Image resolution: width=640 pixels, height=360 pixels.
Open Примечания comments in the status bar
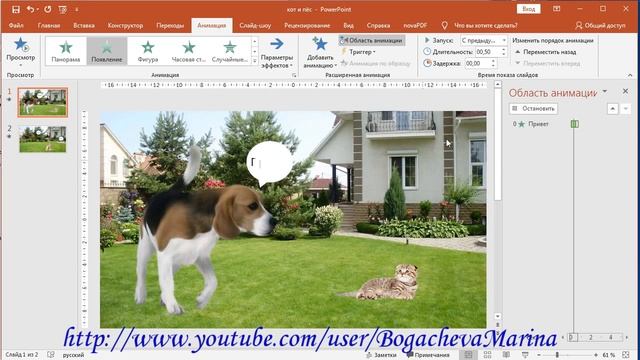point(428,355)
